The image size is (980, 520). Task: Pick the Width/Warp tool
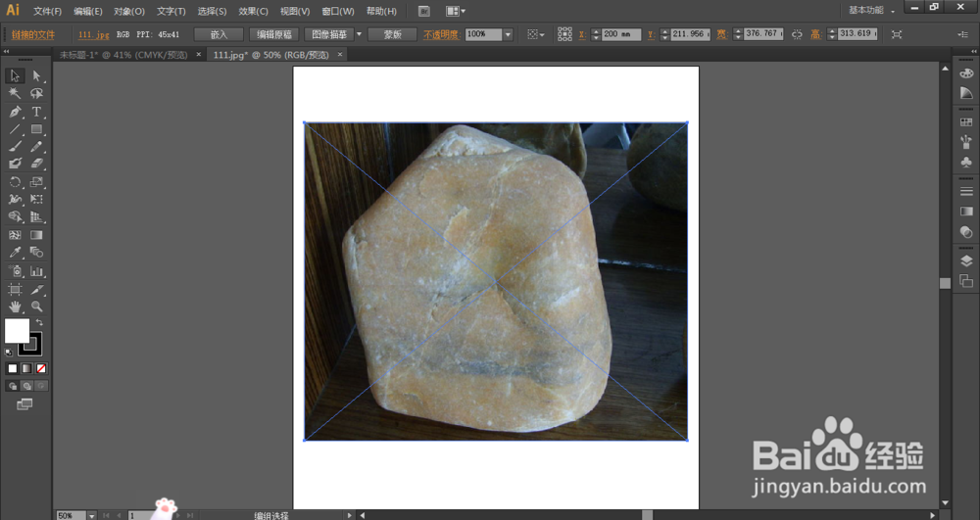pyautogui.click(x=15, y=200)
